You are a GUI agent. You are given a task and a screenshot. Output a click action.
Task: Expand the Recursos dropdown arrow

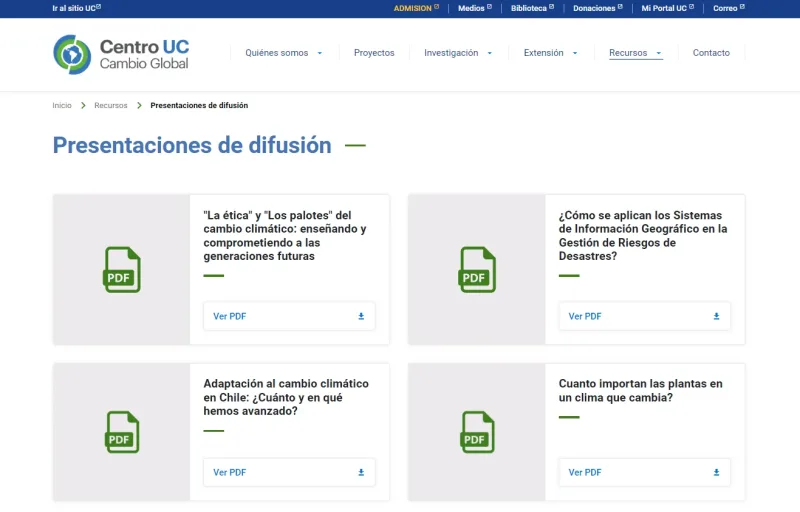click(659, 53)
